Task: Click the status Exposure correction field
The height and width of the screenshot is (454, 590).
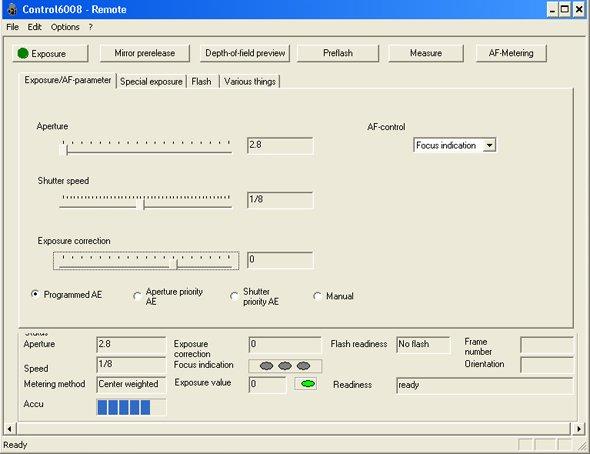Action: 285,345
